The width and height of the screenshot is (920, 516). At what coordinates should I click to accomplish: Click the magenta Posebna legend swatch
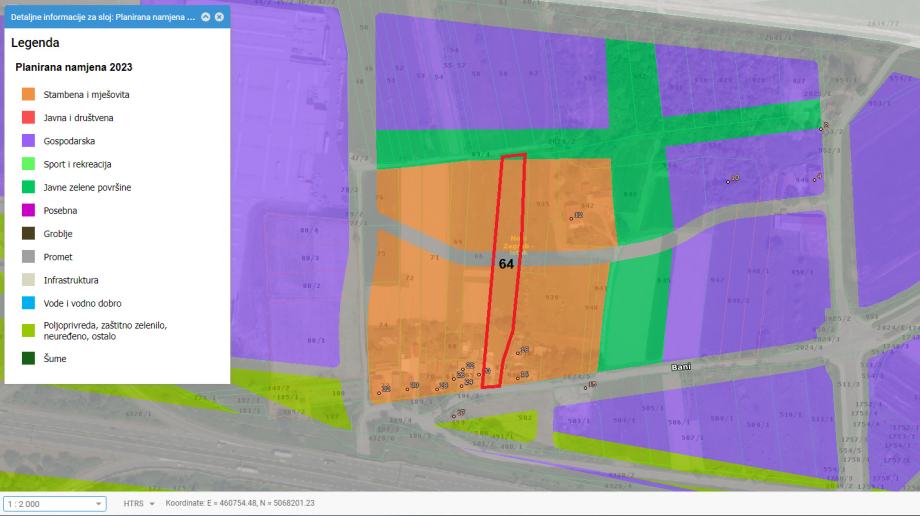tap(28, 210)
